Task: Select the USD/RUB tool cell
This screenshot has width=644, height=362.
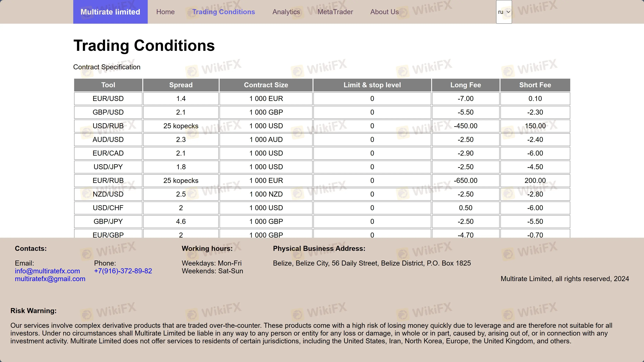Action: click(108, 126)
